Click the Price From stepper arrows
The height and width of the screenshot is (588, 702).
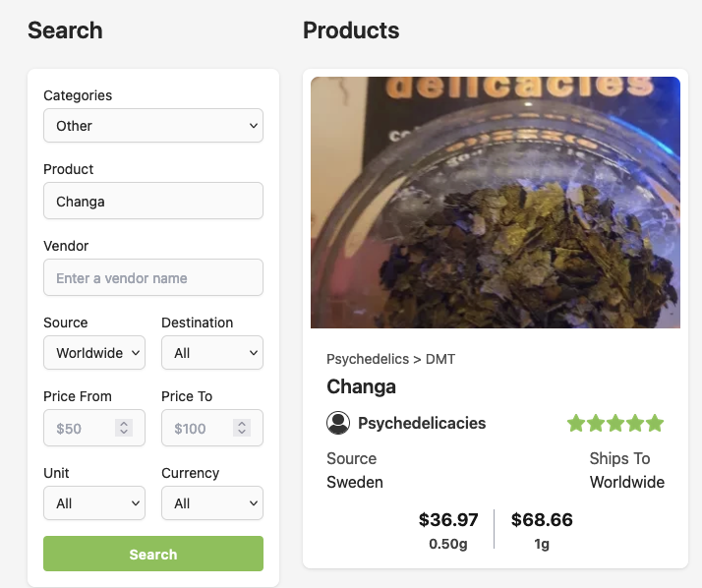click(124, 429)
